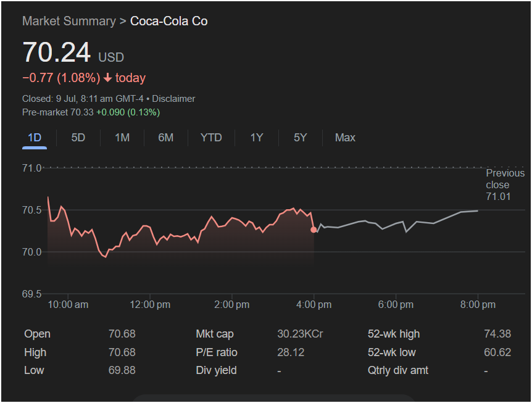
Task: Show the 6M chart range
Action: (166, 138)
